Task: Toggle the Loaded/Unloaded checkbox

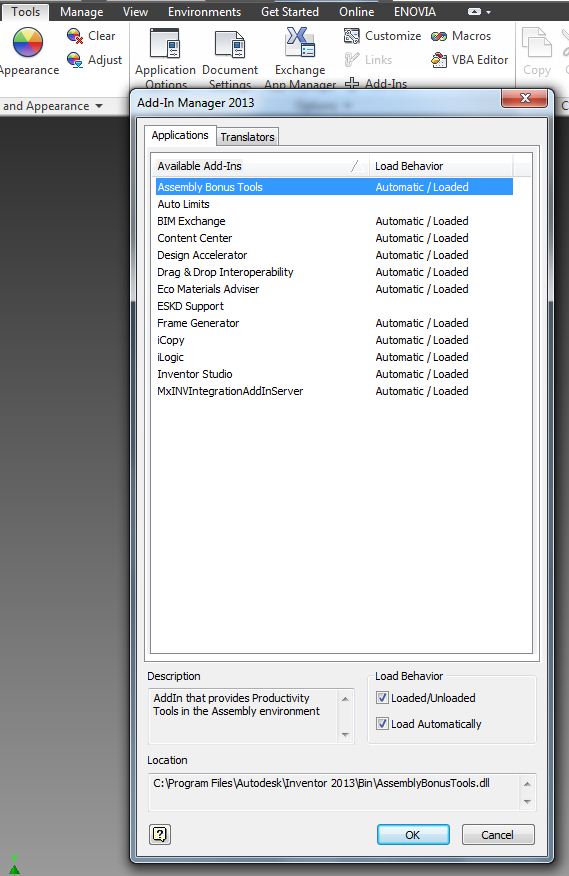Action: pyautogui.click(x=382, y=697)
